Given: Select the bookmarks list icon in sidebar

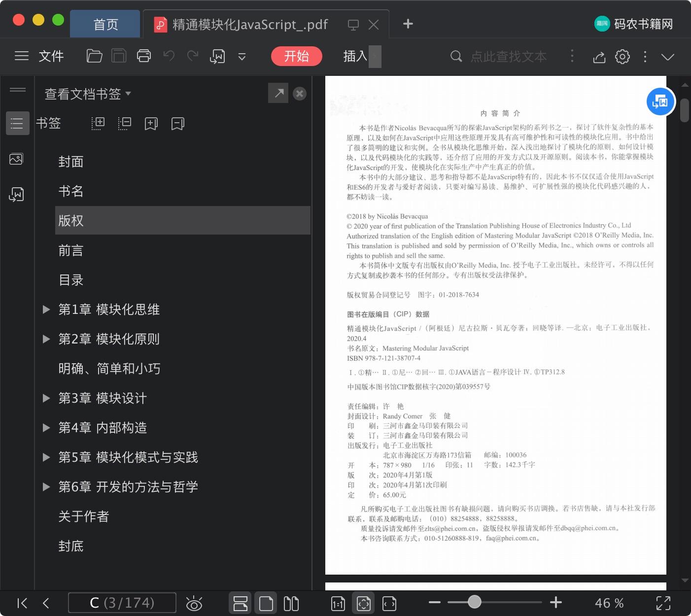Looking at the screenshot, I should [x=17, y=123].
